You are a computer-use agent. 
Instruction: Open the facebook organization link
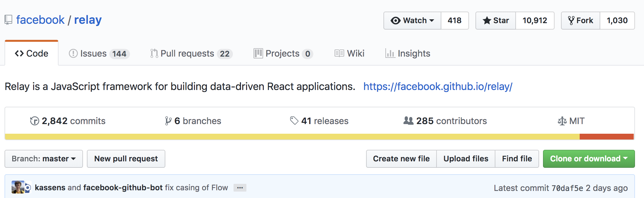(40, 20)
